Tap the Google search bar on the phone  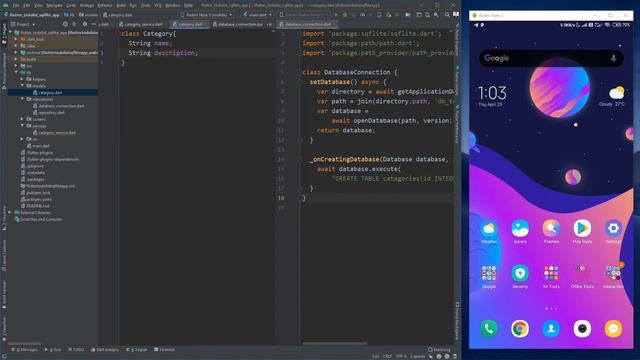[551, 58]
